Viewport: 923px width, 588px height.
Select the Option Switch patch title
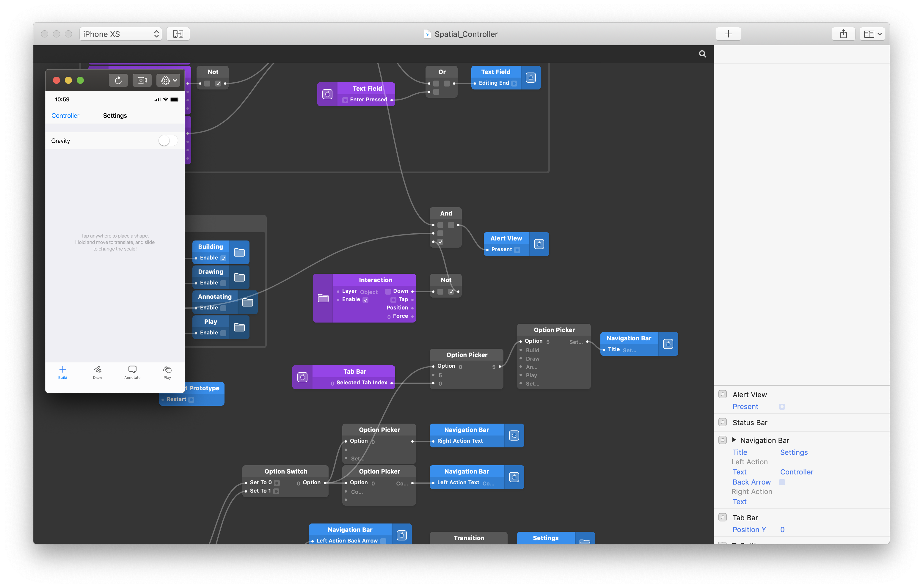(285, 471)
